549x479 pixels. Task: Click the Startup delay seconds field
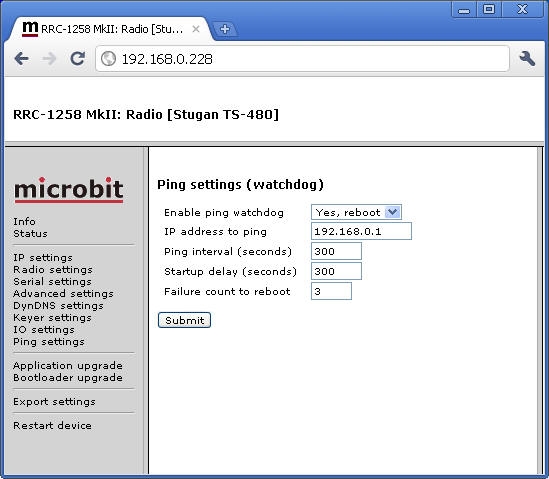tap(336, 271)
